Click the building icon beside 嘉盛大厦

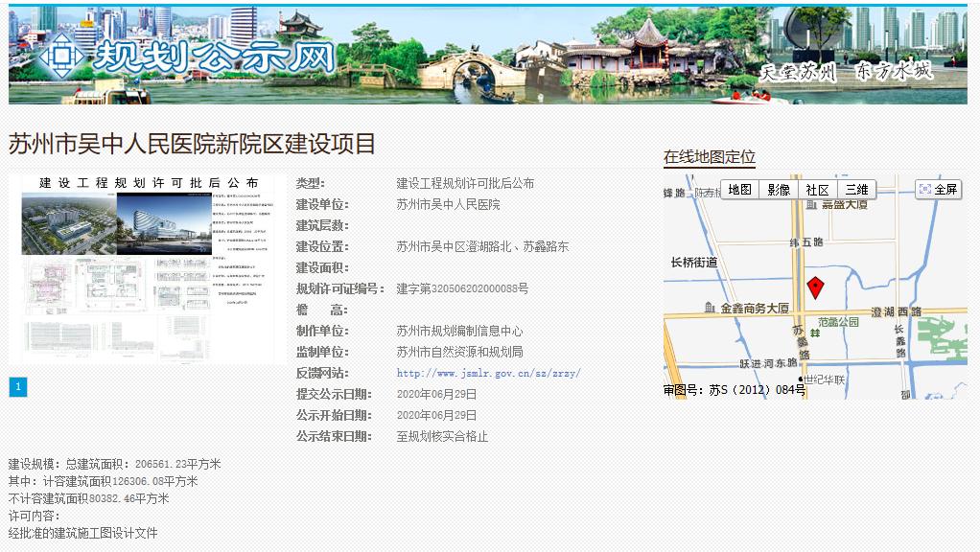[x=811, y=206]
